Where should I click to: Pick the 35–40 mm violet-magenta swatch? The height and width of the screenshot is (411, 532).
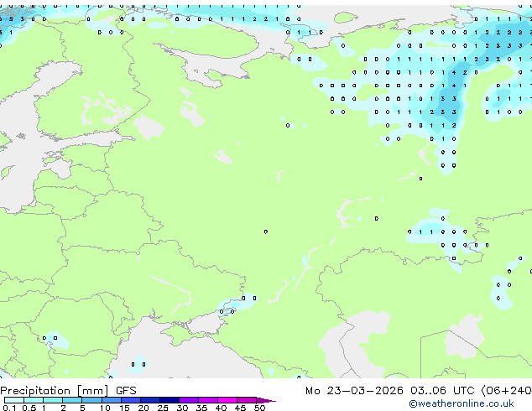[208, 400]
